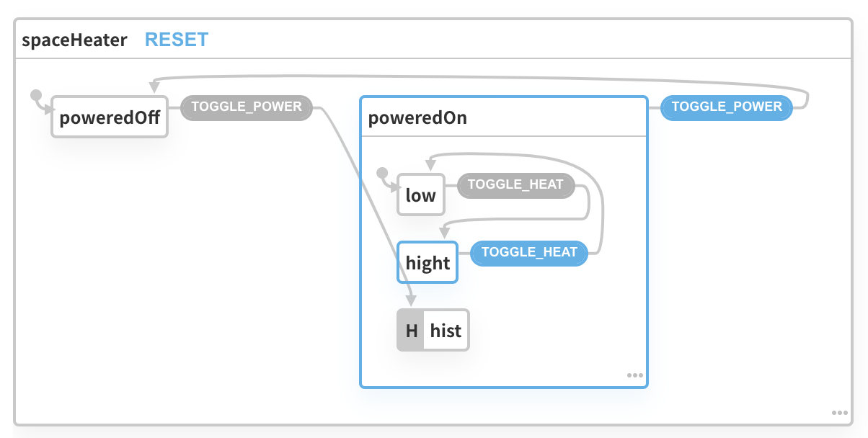Viewport: 868px width, 438px height.
Task: Send the gray TOGGLE_POWER event from poweredOff
Action: (246, 107)
